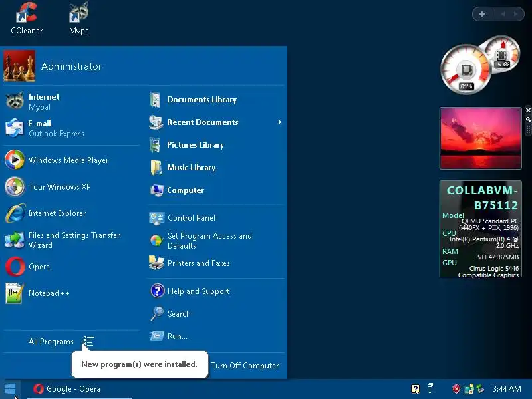Screen dimensions: 532x399
Task: Open Files and Settings Transfer Wizard
Action: click(71, 240)
